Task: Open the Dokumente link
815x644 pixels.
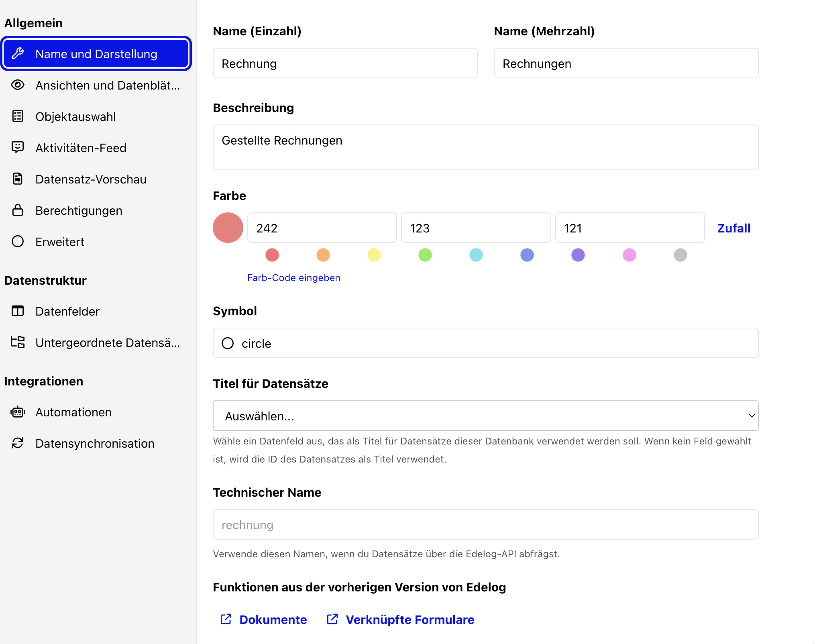Action: 264,620
